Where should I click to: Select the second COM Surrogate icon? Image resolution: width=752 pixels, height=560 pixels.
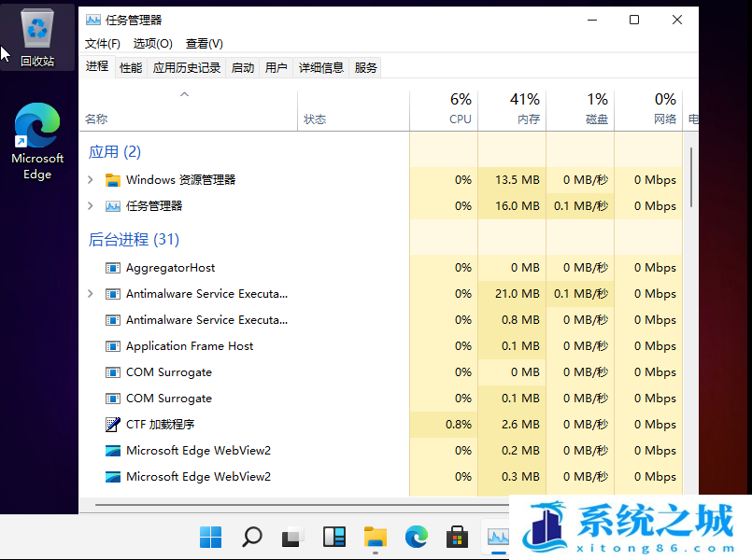[113, 399]
